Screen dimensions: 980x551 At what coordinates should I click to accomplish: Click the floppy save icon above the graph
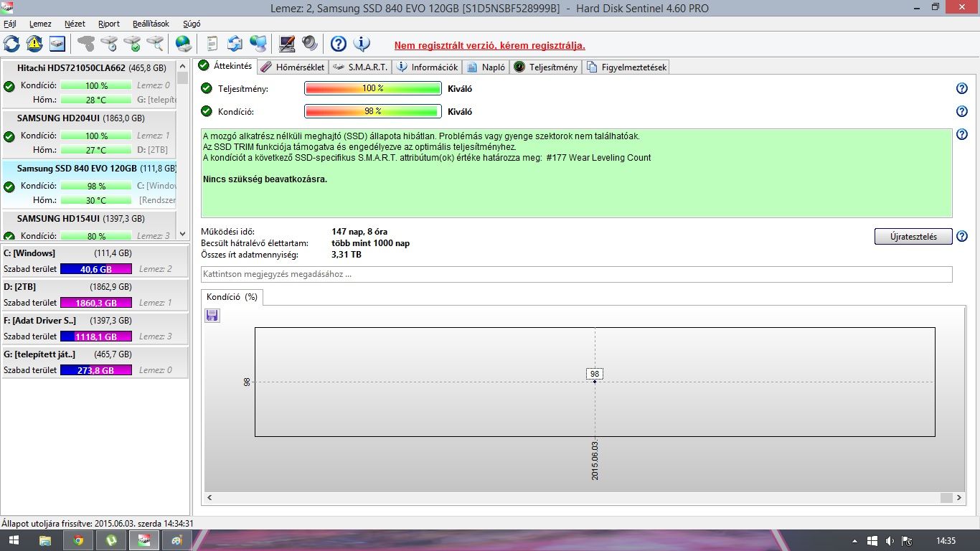212,316
